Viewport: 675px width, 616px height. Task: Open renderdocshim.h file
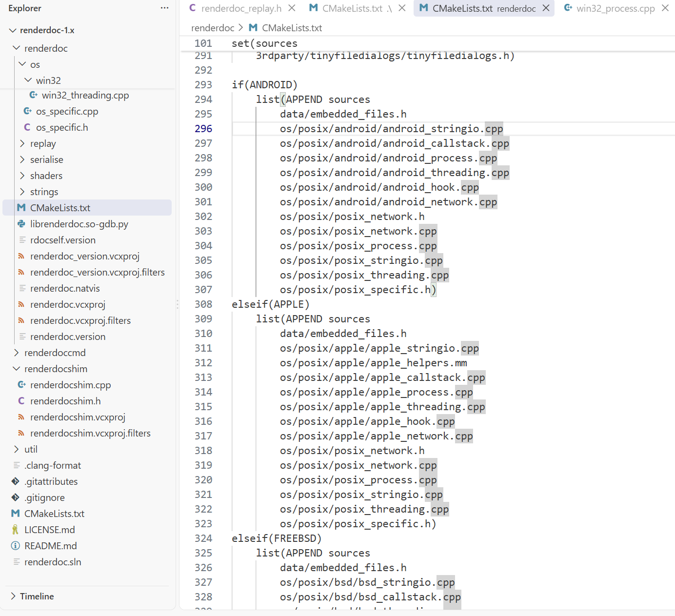[65, 401]
